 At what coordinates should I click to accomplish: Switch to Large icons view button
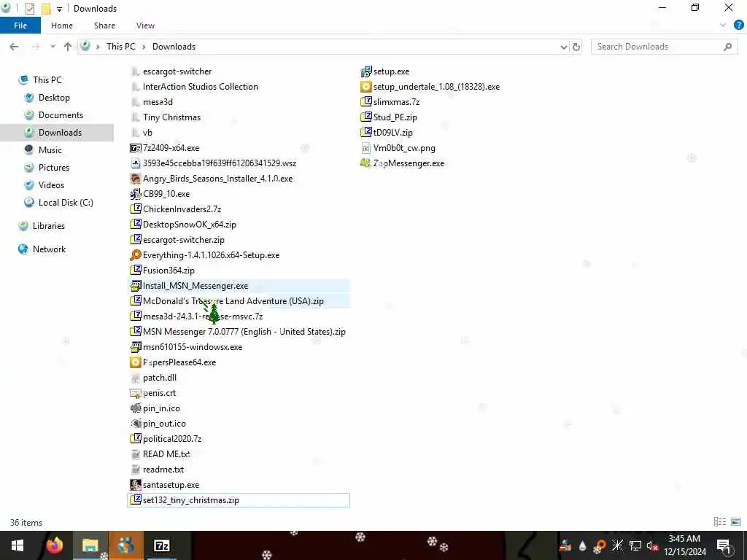click(735, 522)
